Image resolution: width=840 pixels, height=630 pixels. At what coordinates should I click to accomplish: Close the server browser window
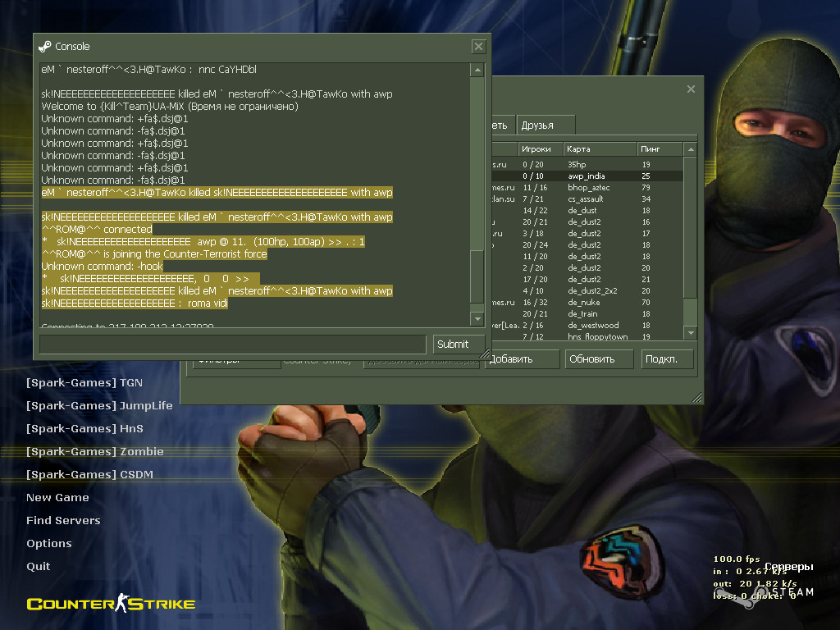tap(691, 89)
